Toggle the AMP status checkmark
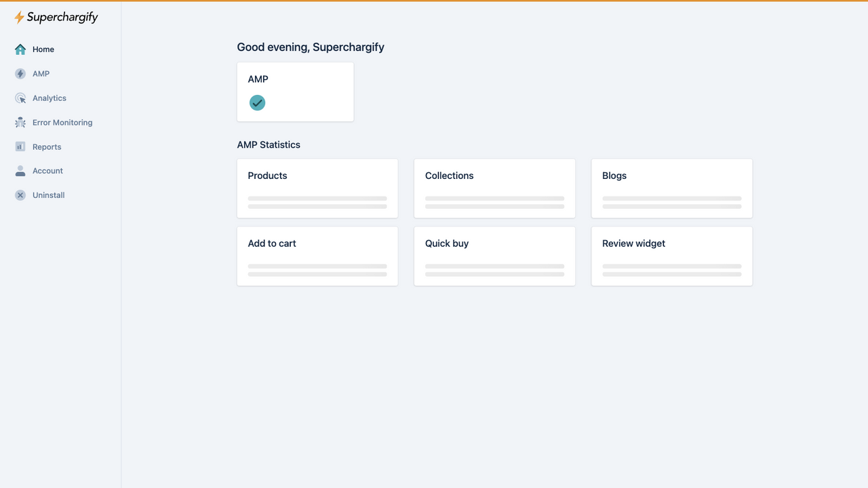 point(257,103)
